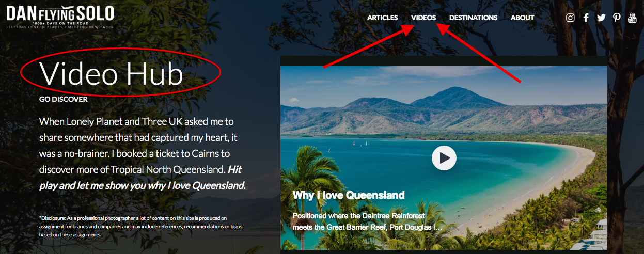Visit the Facebook page icon
This screenshot has width=644, height=254.
586,18
